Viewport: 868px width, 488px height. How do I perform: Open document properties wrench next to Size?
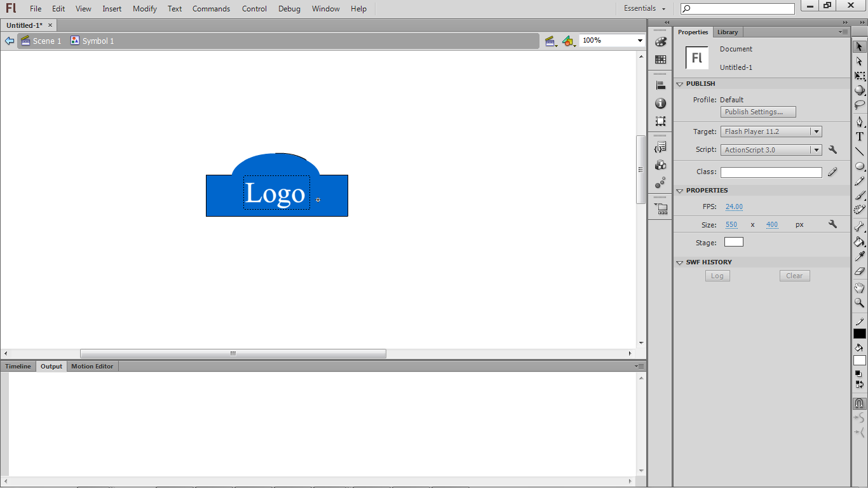coord(832,224)
